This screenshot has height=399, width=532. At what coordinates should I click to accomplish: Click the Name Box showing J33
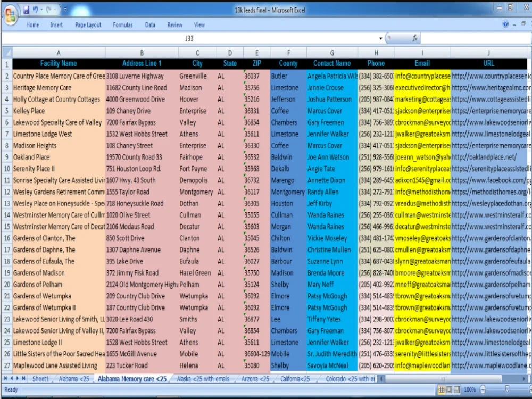(190, 39)
